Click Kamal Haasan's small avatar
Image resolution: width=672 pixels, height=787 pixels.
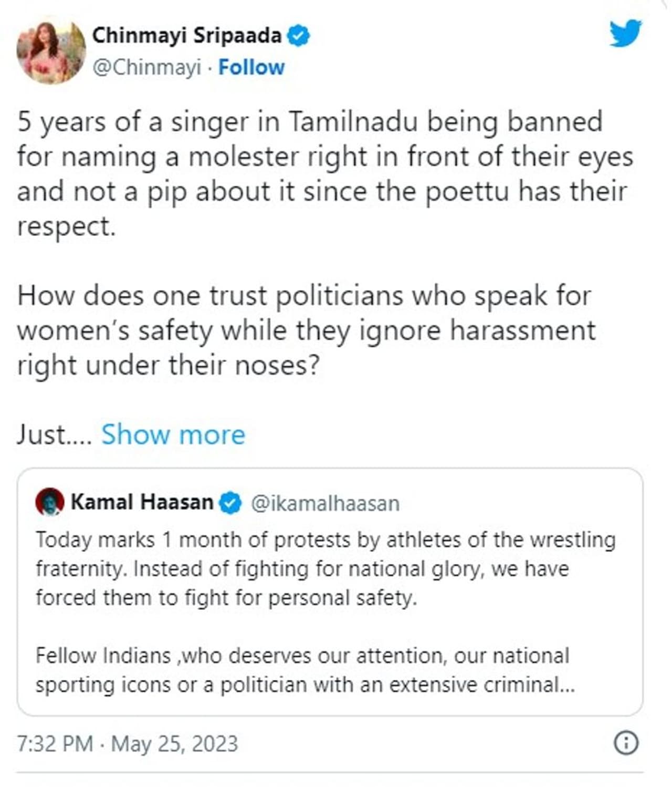click(x=49, y=502)
